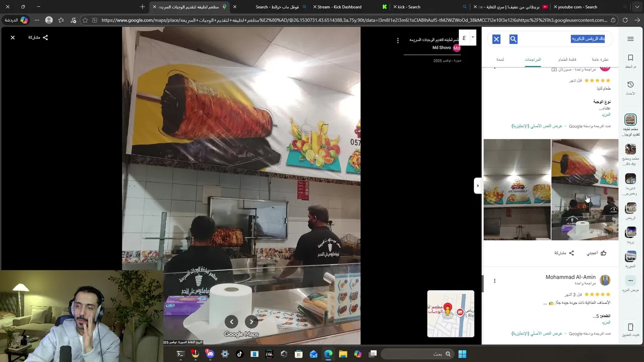The height and width of the screenshot is (362, 644).
Task: Go to the previous photo arrow
Action: [x=231, y=322]
